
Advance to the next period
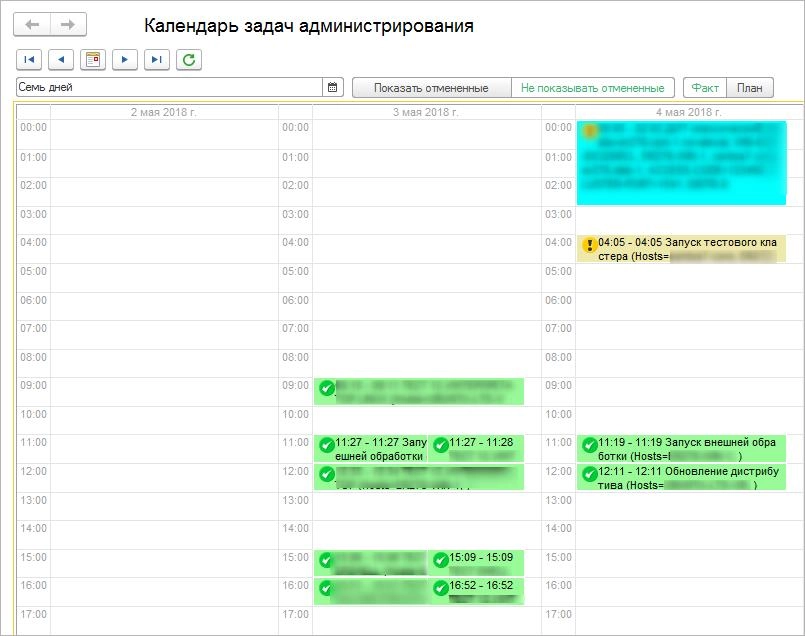point(122,60)
